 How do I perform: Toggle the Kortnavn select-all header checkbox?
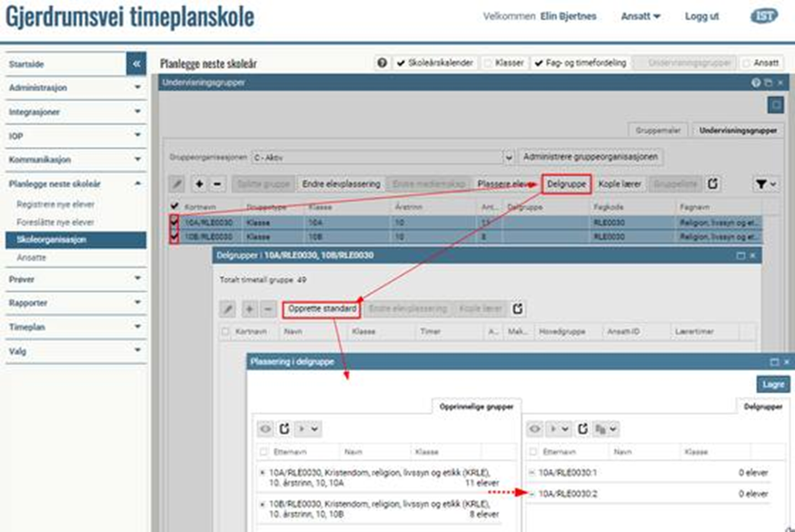(174, 207)
